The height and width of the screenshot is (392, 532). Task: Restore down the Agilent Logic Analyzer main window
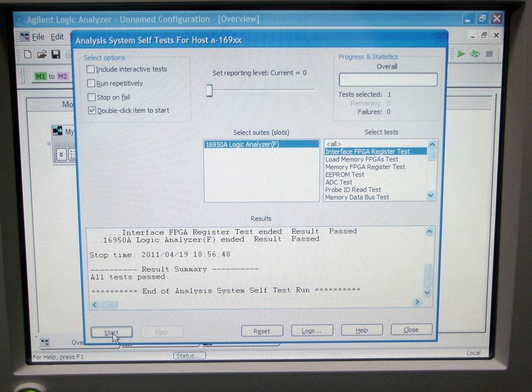tap(482, 19)
